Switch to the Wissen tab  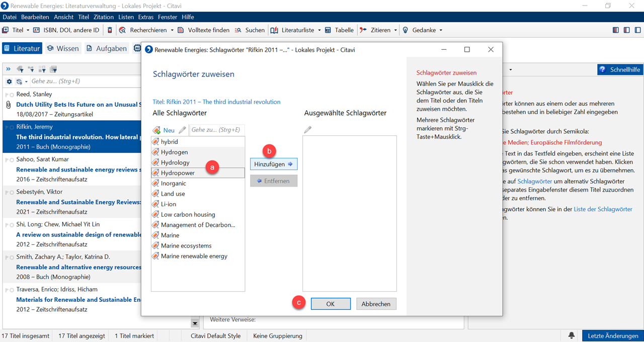tap(63, 49)
